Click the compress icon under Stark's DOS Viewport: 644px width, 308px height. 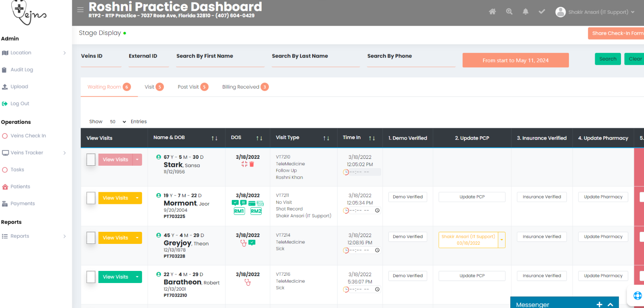244,164
